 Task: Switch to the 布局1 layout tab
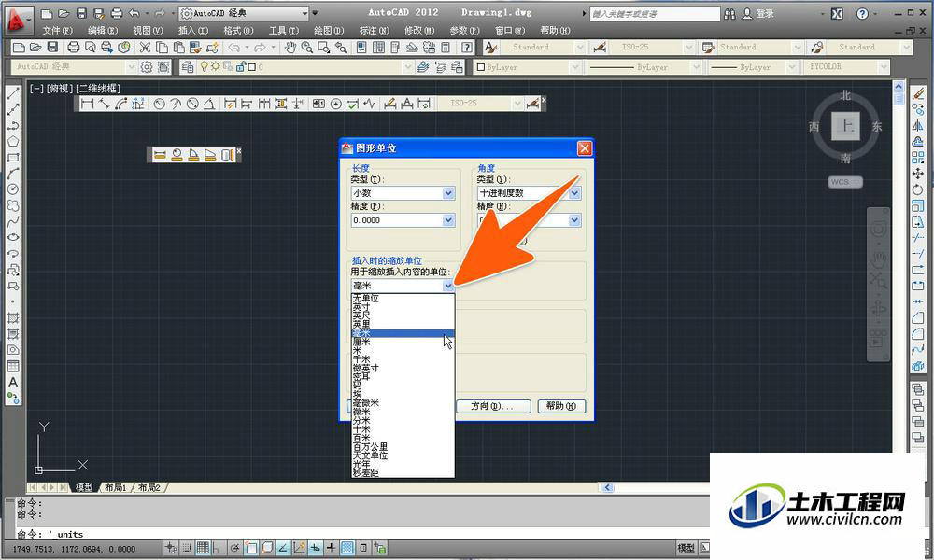pyautogui.click(x=116, y=487)
